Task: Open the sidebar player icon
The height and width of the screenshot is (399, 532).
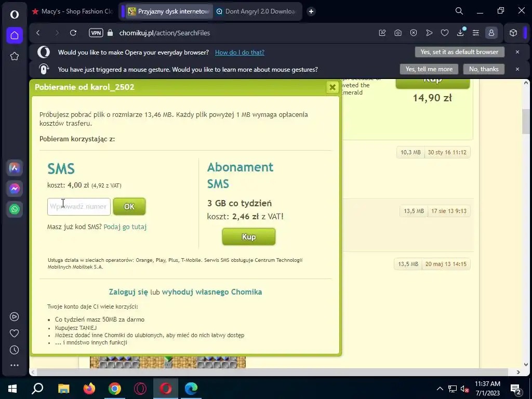Action: click(x=14, y=317)
